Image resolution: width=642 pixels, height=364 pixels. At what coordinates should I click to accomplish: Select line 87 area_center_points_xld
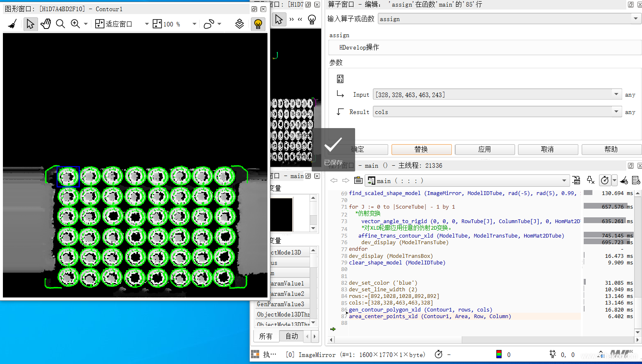tap(430, 316)
